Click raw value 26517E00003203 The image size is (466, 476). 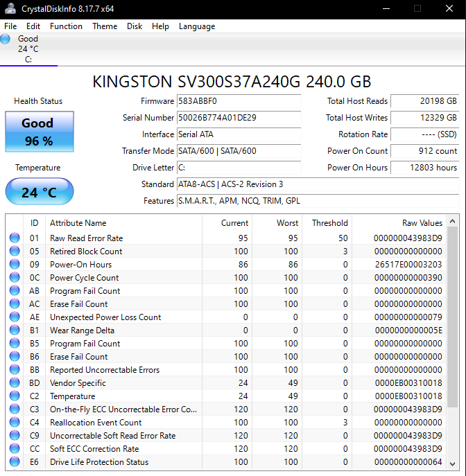point(408,265)
